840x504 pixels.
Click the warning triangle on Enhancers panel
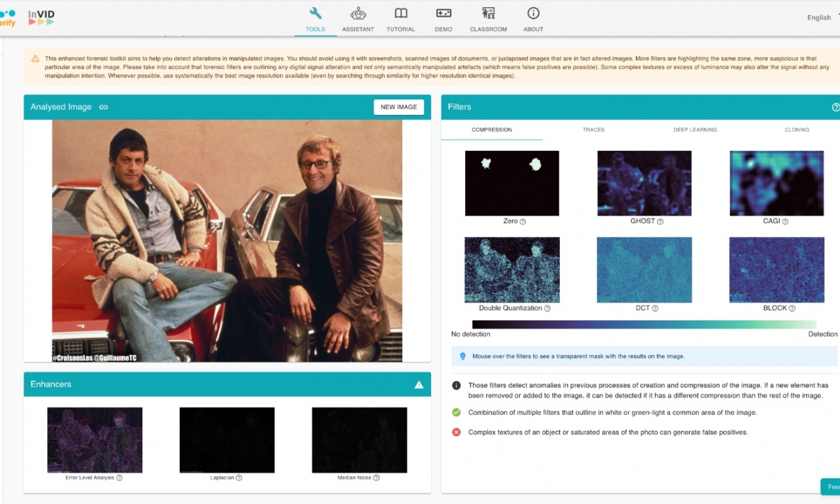point(419,385)
